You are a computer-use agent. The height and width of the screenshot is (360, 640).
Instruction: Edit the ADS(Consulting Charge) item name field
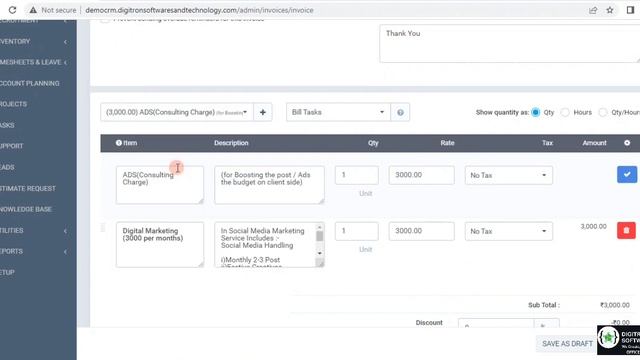pos(160,184)
